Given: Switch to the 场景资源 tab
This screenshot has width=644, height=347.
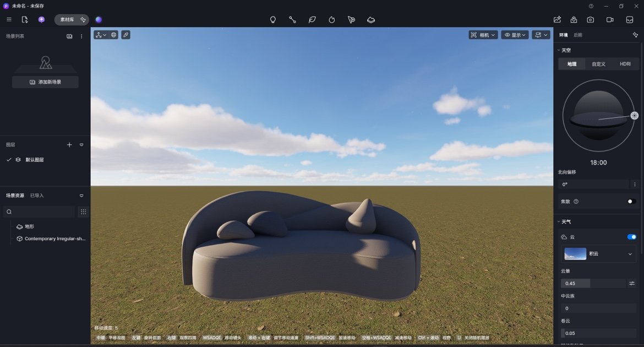Looking at the screenshot, I should pyautogui.click(x=15, y=196).
